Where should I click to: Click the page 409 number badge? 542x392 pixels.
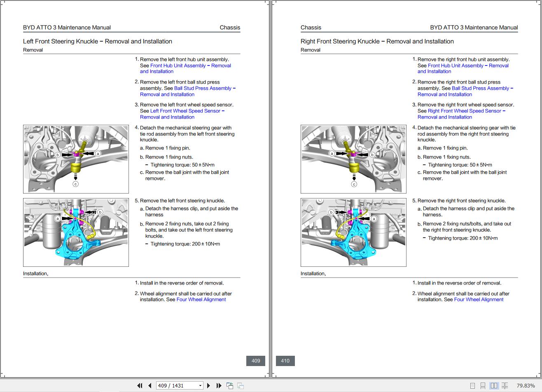point(256,361)
